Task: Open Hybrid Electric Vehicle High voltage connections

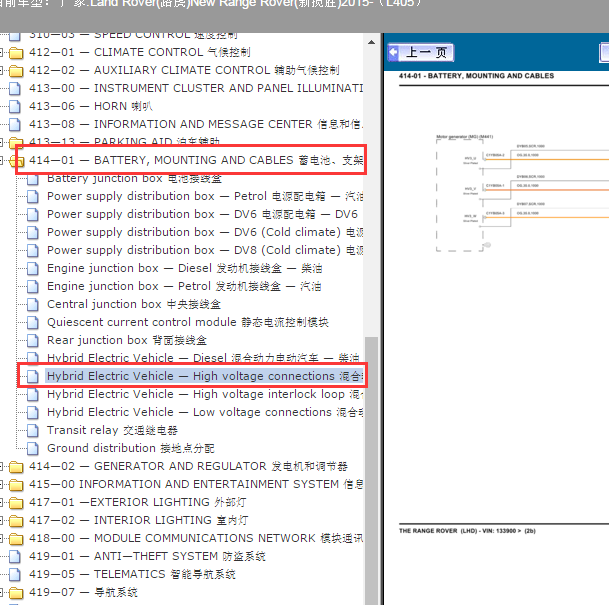Action: [205, 376]
